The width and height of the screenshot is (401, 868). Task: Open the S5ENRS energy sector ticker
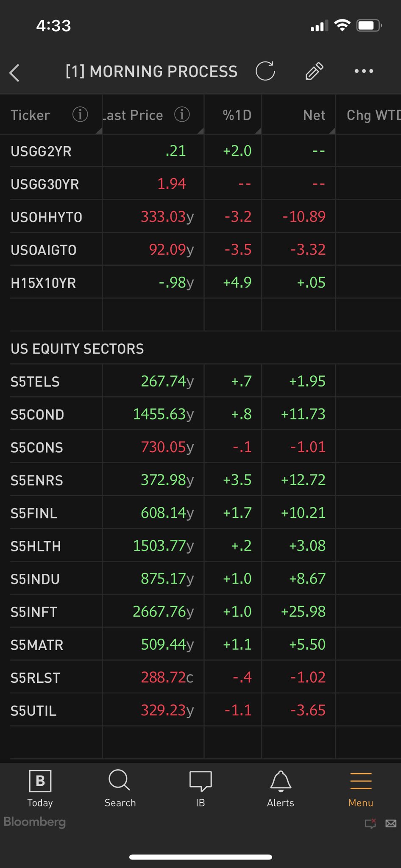point(37,481)
